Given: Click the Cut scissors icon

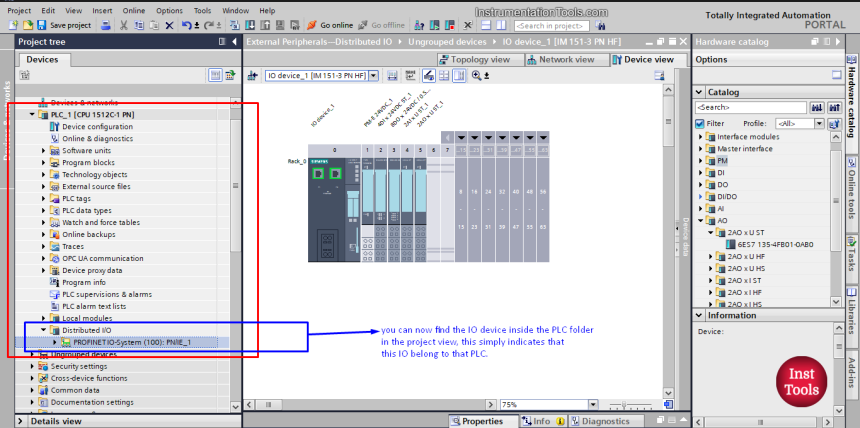Looking at the screenshot, I should coord(122,24).
